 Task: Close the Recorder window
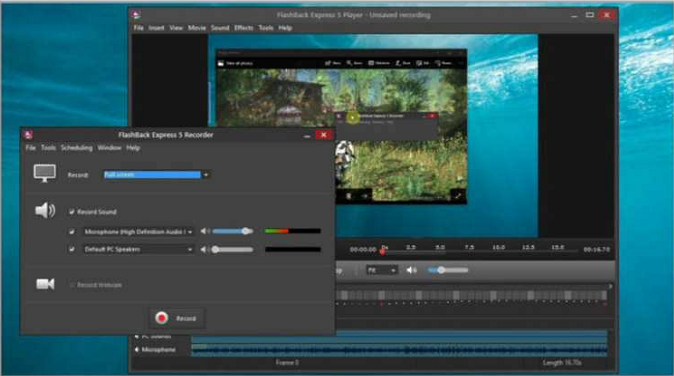[x=324, y=135]
